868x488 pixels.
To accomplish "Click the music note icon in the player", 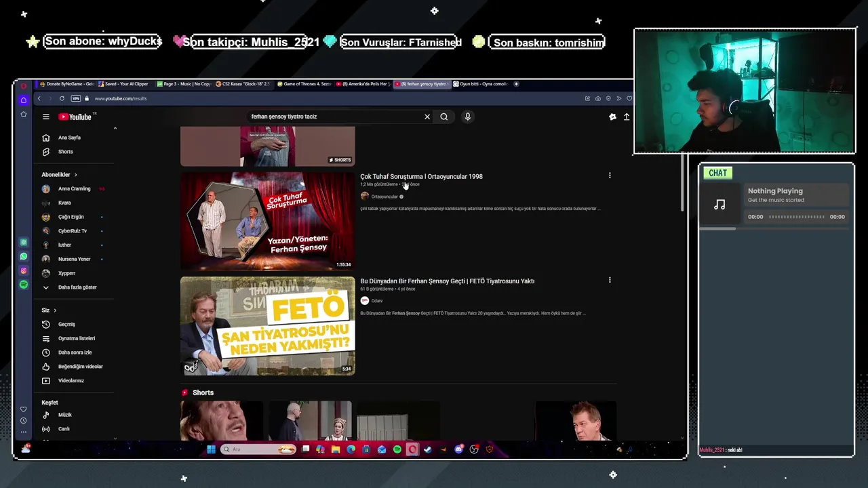I will (719, 204).
